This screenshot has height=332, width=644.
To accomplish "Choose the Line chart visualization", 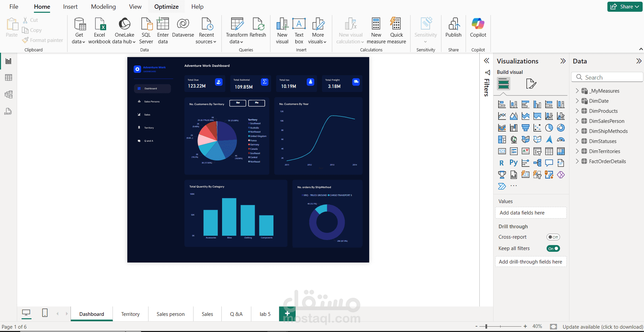I will coord(502,116).
